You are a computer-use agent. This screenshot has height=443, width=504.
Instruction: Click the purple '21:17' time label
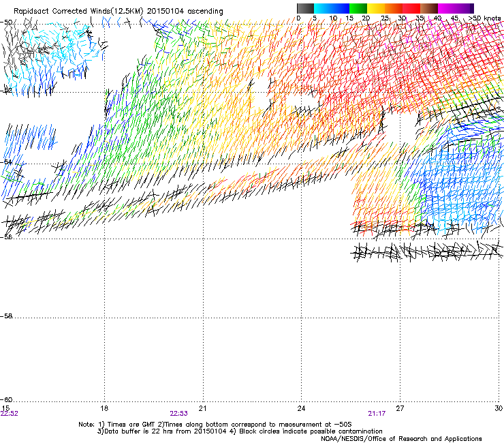tap(377, 414)
